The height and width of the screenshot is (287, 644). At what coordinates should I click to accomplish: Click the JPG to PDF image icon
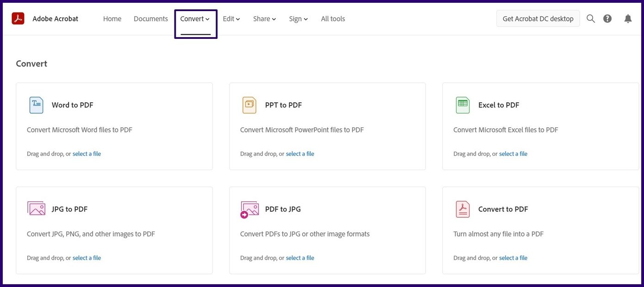coord(36,209)
